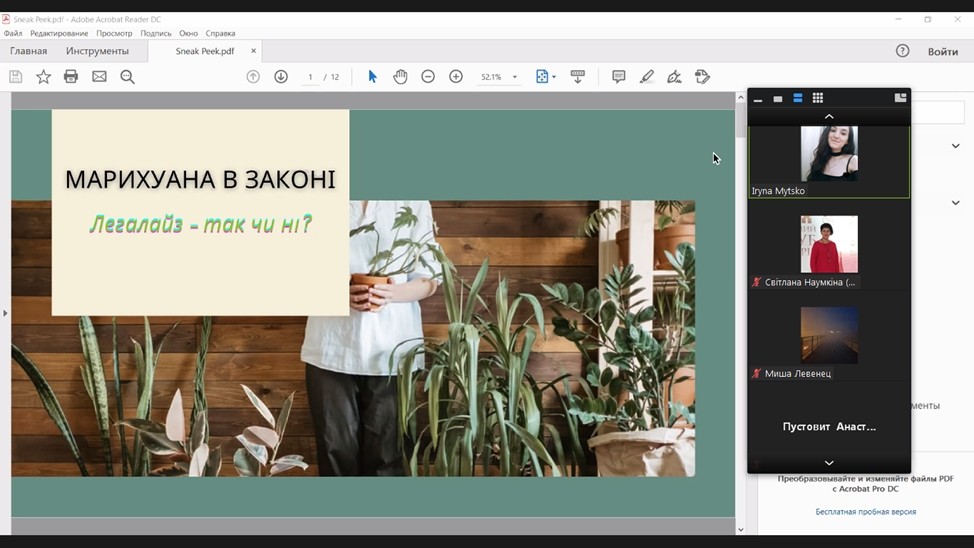The image size is (974, 548).
Task: Select the hand pan tool
Action: tap(400, 77)
